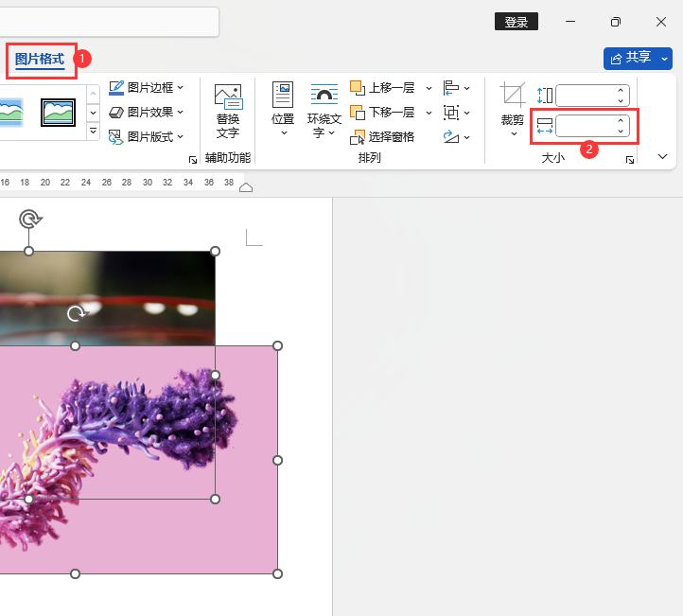Screen dimensions: 683x616
Task: Click the rotation handle above the picture
Action: tap(30, 220)
